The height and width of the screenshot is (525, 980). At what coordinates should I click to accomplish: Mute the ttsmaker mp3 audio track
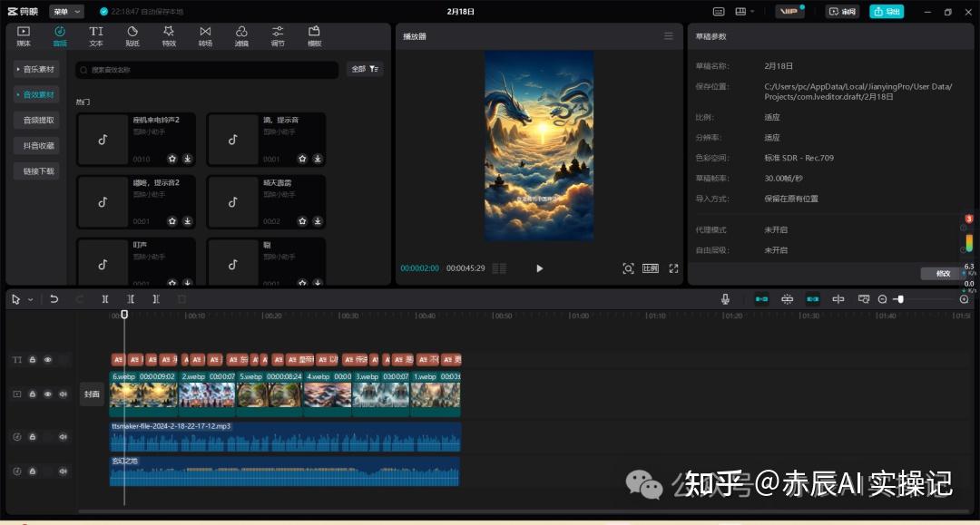[x=64, y=437]
